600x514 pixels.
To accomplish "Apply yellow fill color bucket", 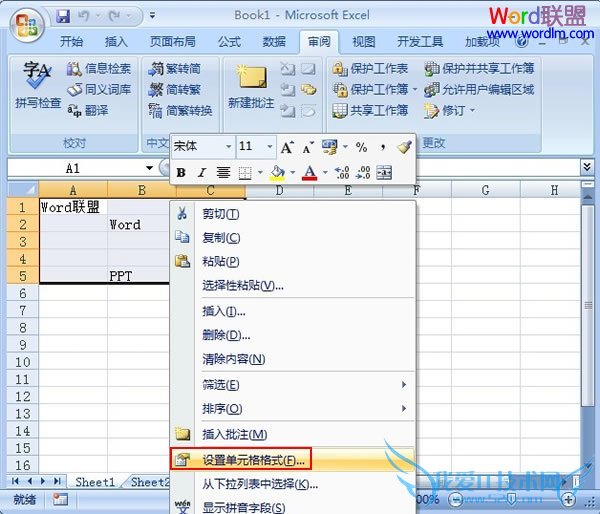I will pos(277,173).
